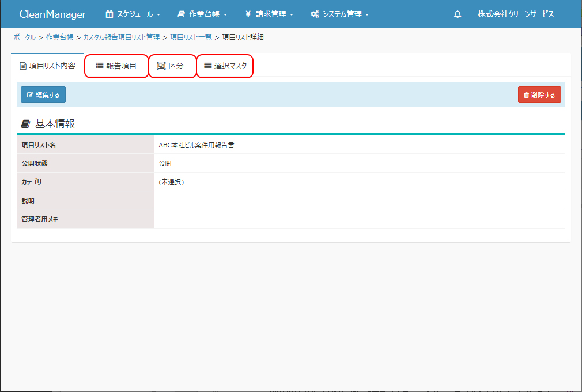The width and height of the screenshot is (582, 392).
Task: Open カスタム報告項目リスト管理 breadcrumb link
Action: (x=122, y=37)
